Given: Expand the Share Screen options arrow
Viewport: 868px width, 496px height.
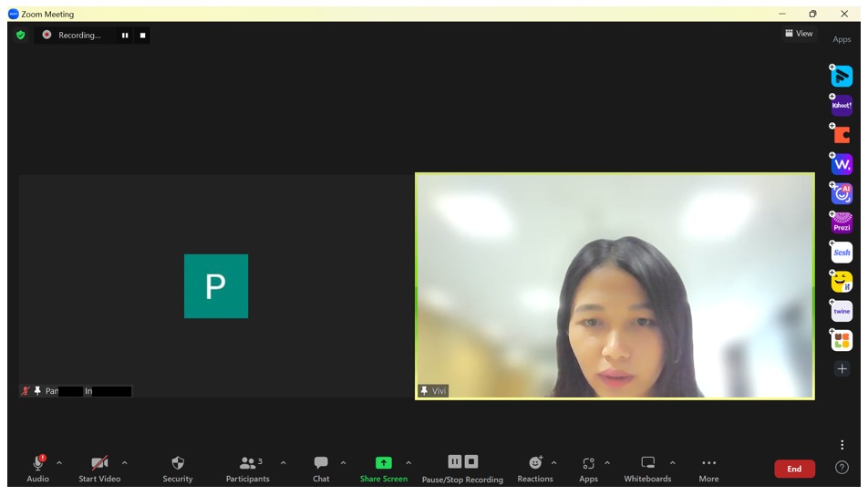Looking at the screenshot, I should [x=408, y=463].
